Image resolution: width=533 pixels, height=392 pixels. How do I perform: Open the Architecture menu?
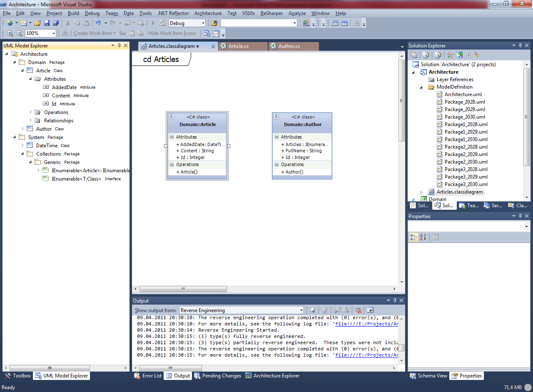(208, 13)
